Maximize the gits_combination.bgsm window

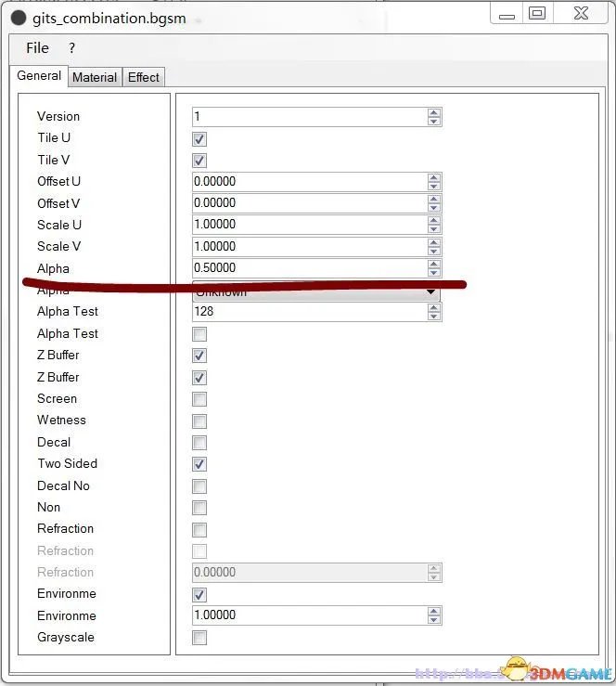coord(537,14)
